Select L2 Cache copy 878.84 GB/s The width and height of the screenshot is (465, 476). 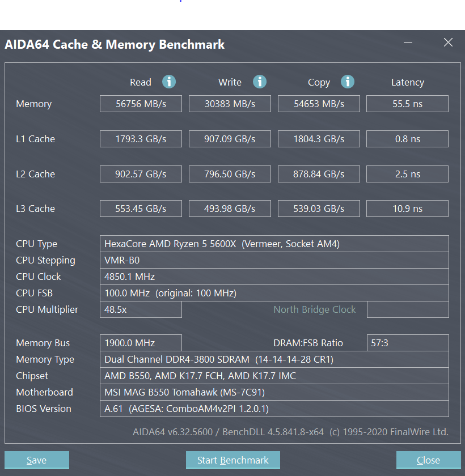tap(319, 174)
